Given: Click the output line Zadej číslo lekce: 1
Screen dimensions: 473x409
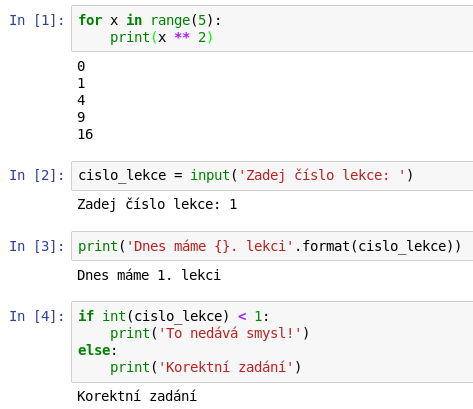Looking at the screenshot, I should tap(157, 204).
